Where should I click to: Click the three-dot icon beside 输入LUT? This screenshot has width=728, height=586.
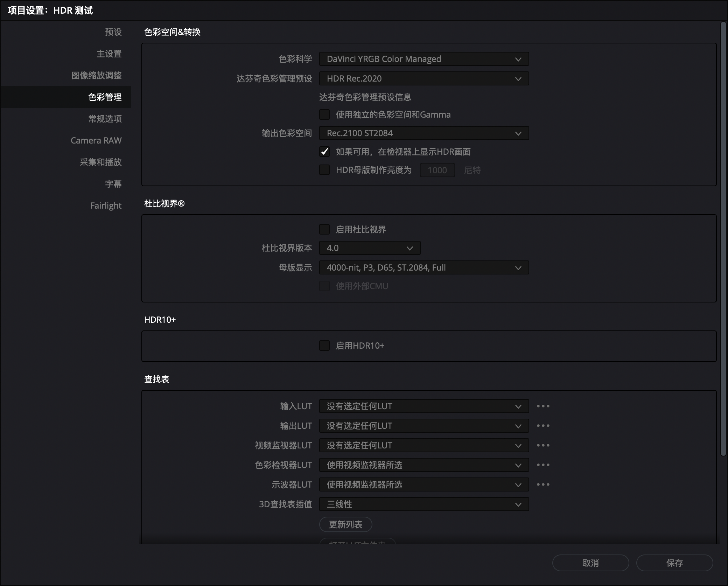[x=543, y=406]
